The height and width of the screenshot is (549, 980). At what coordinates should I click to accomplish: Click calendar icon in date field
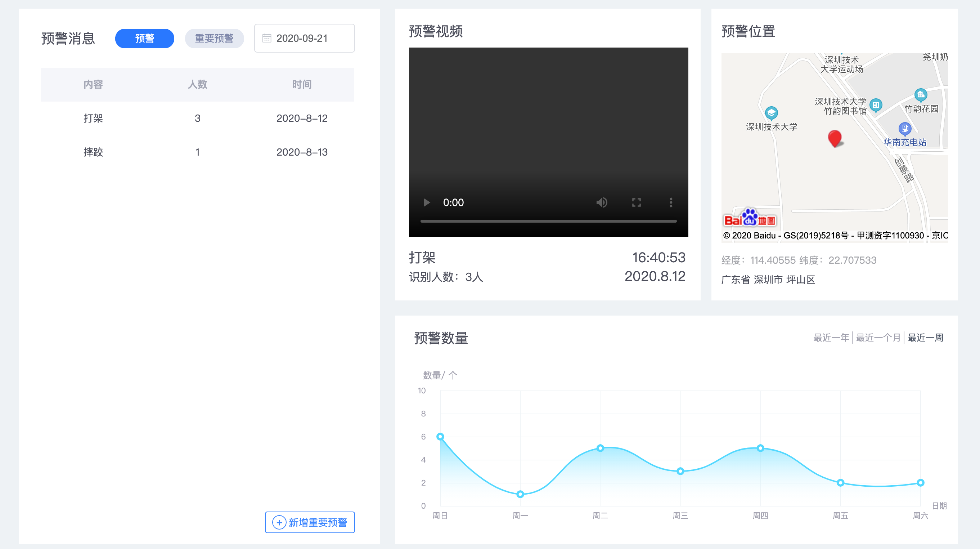[267, 38]
